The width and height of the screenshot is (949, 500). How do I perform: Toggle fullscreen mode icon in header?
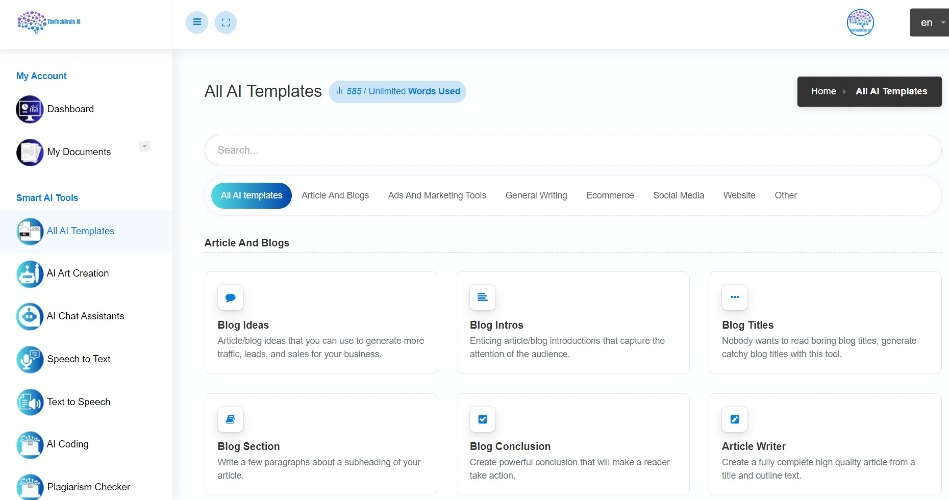click(x=226, y=22)
